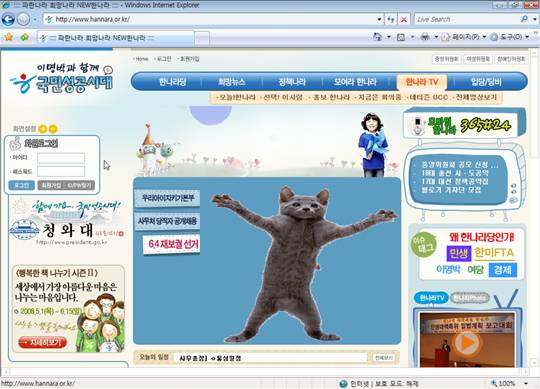Open the recent pages dropdown beside Forward
This screenshot has width=540, height=389.
click(35, 20)
